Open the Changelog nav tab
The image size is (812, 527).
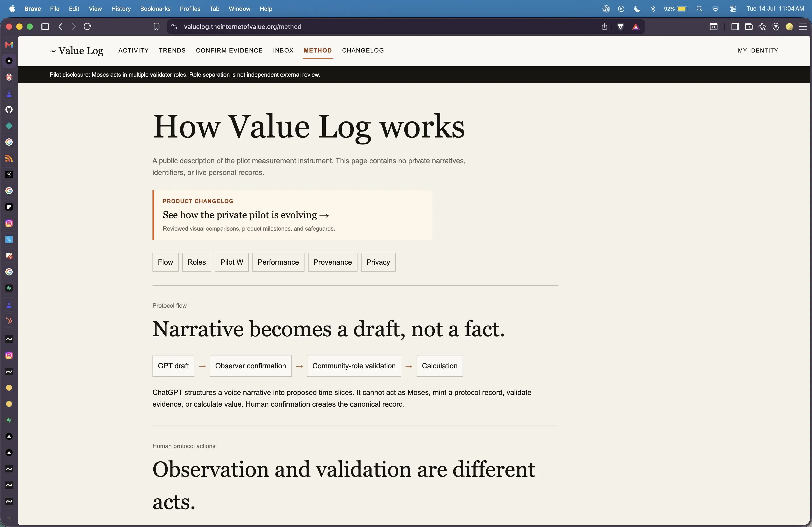pos(363,50)
